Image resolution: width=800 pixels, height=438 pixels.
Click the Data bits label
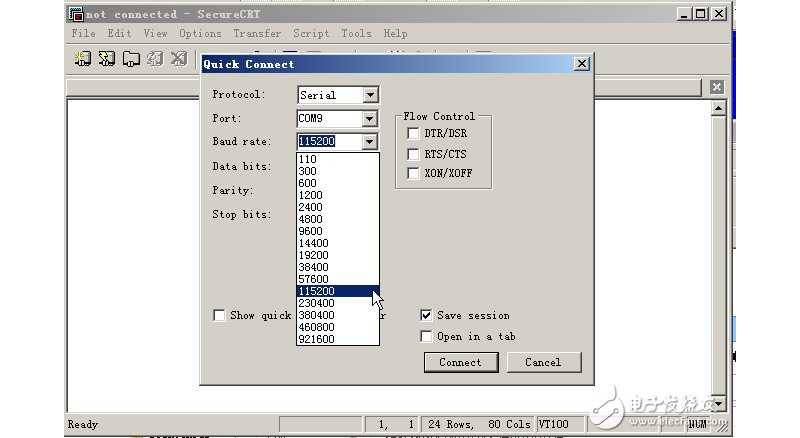click(x=242, y=166)
